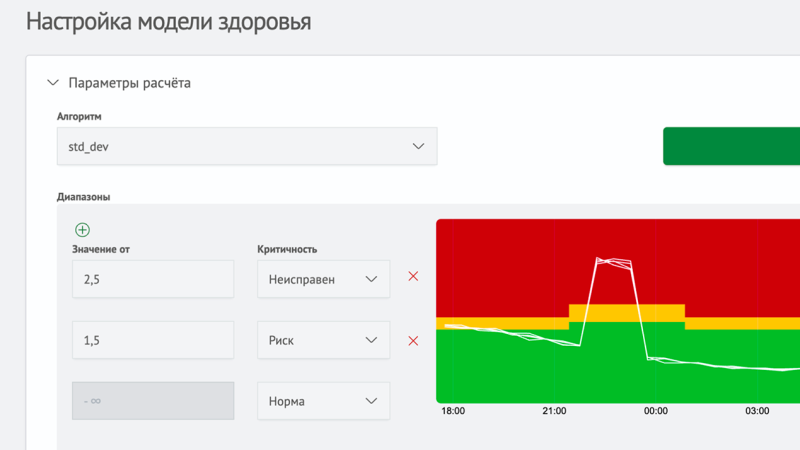Open the Риск criticality dropdown
Viewport: 800px width, 450px height.
[323, 340]
